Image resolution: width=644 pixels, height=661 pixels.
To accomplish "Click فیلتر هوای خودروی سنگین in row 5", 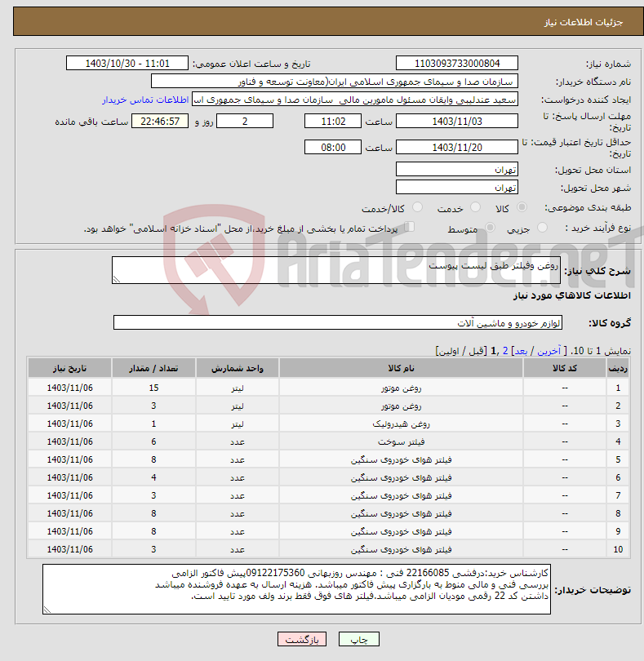I will (401, 459).
